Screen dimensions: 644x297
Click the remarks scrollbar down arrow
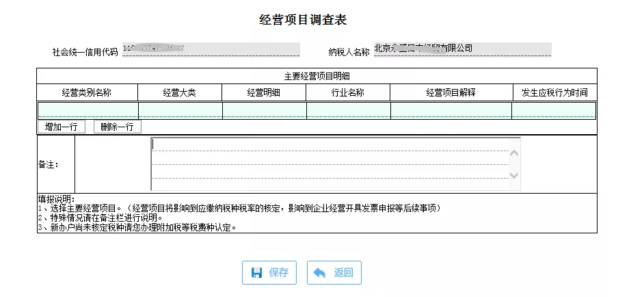coord(514,175)
